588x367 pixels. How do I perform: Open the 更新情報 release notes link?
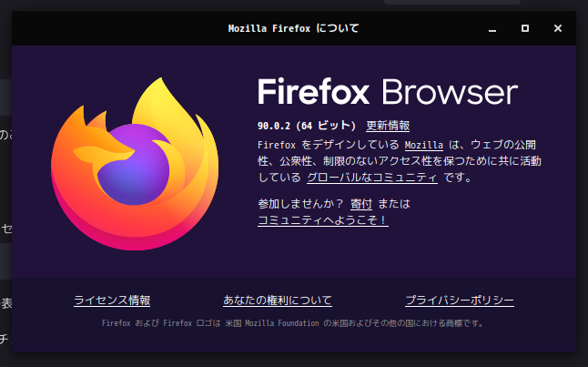(388, 126)
